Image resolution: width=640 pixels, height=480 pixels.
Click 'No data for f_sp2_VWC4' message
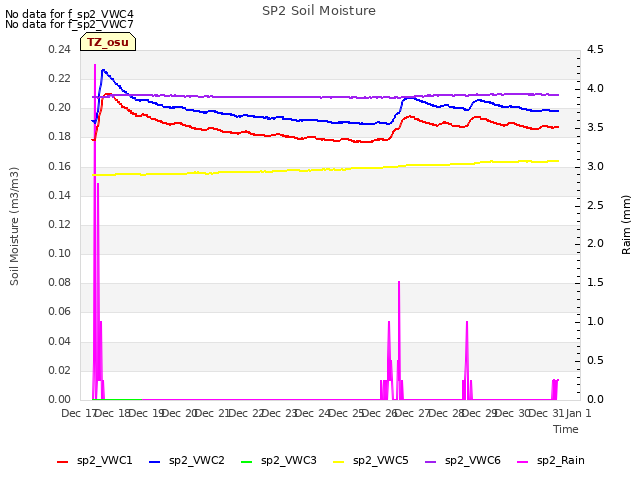click(x=69, y=14)
